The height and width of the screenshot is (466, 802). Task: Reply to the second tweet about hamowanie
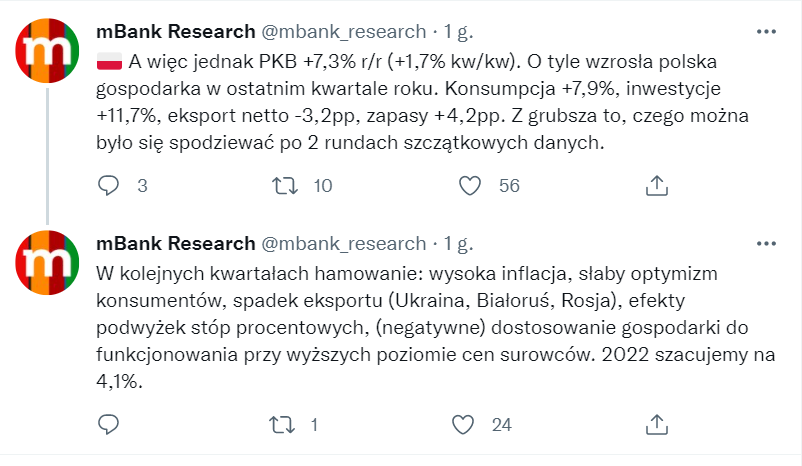click(108, 424)
